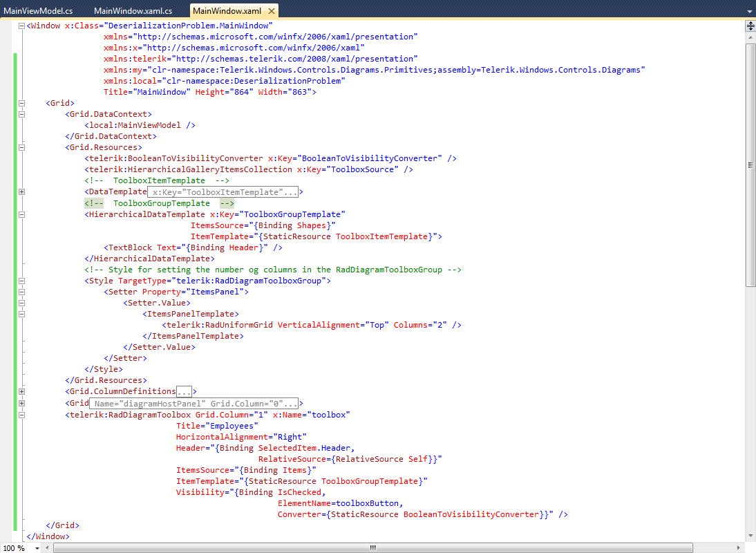Open the active files dropdown arrow

(x=750, y=12)
